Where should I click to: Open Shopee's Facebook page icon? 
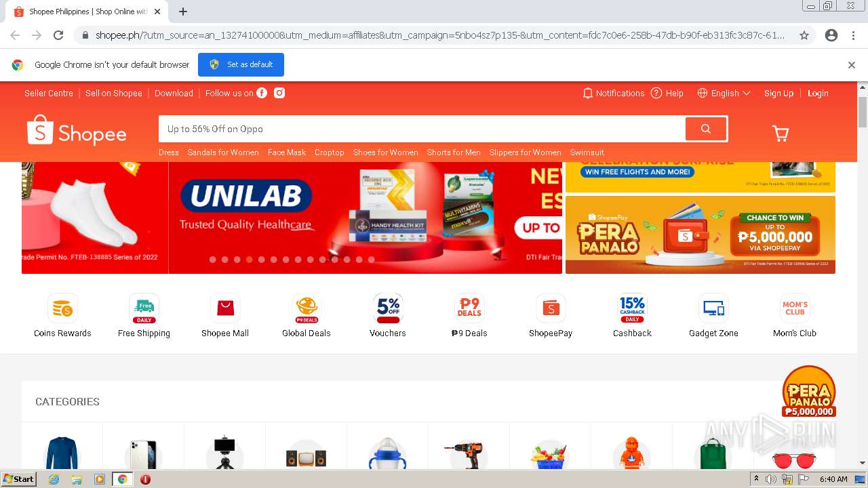(262, 93)
